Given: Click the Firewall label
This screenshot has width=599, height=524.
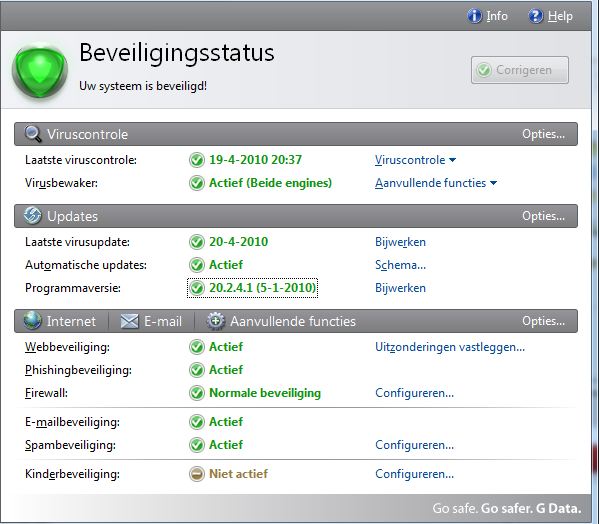Looking at the screenshot, I should point(46,393).
